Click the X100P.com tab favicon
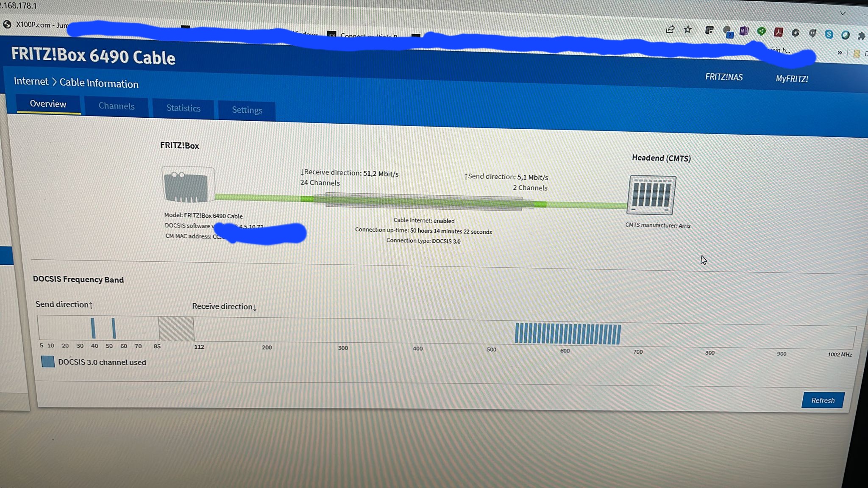The image size is (868, 488). (x=7, y=24)
